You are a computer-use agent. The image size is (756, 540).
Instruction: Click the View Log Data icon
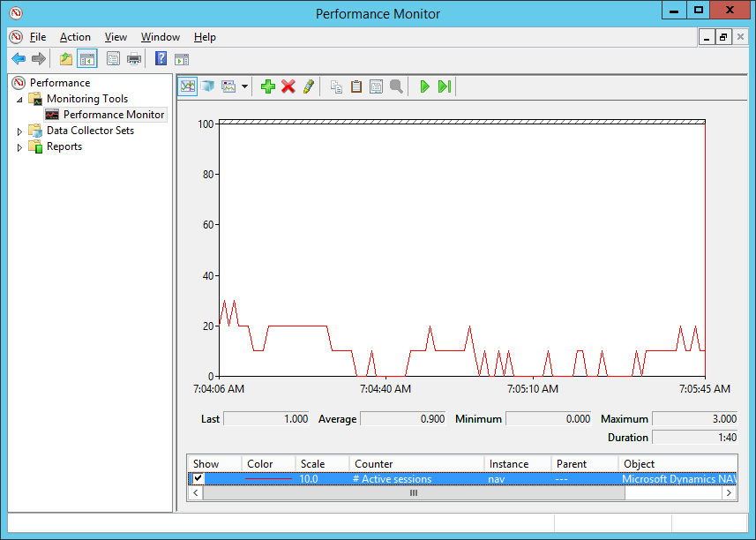click(x=207, y=86)
